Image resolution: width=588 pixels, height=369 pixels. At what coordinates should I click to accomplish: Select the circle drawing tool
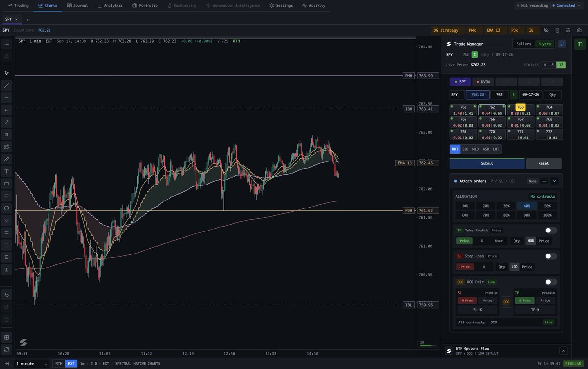point(6,208)
